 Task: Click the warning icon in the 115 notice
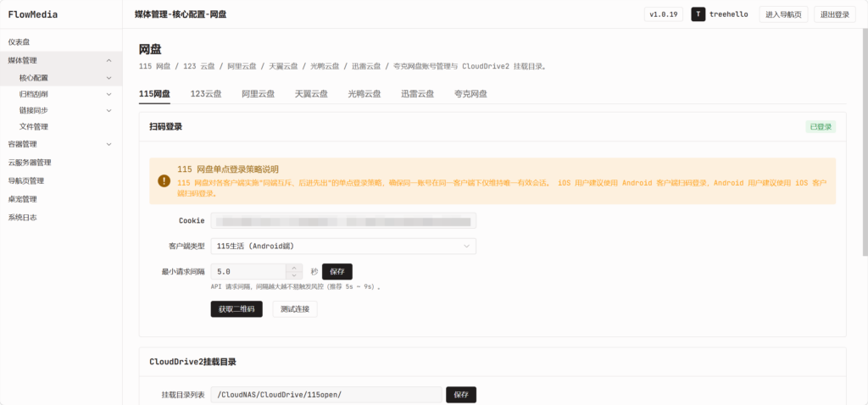click(164, 181)
